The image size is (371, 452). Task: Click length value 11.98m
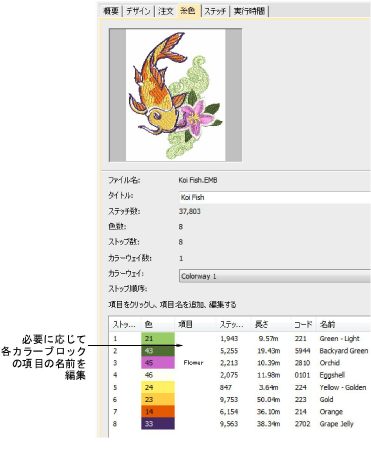point(269,375)
